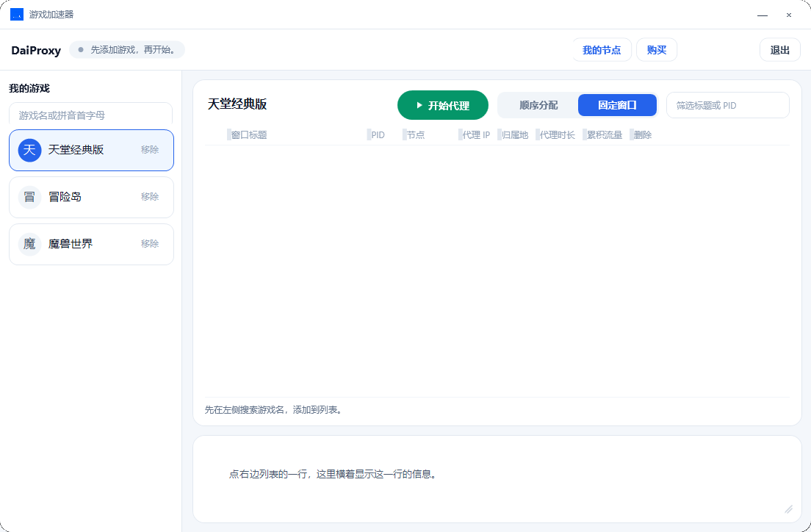Open 我的节点 page
811x532 pixels.
click(602, 50)
